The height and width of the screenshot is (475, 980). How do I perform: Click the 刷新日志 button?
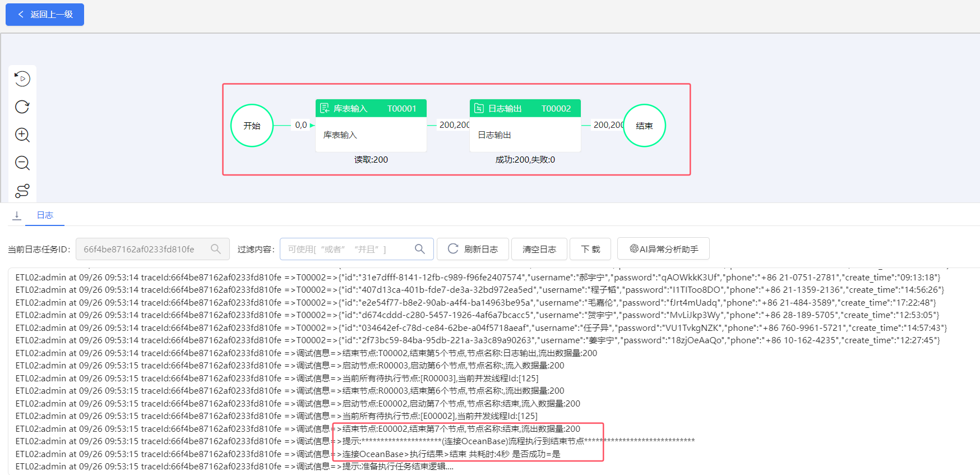point(473,249)
